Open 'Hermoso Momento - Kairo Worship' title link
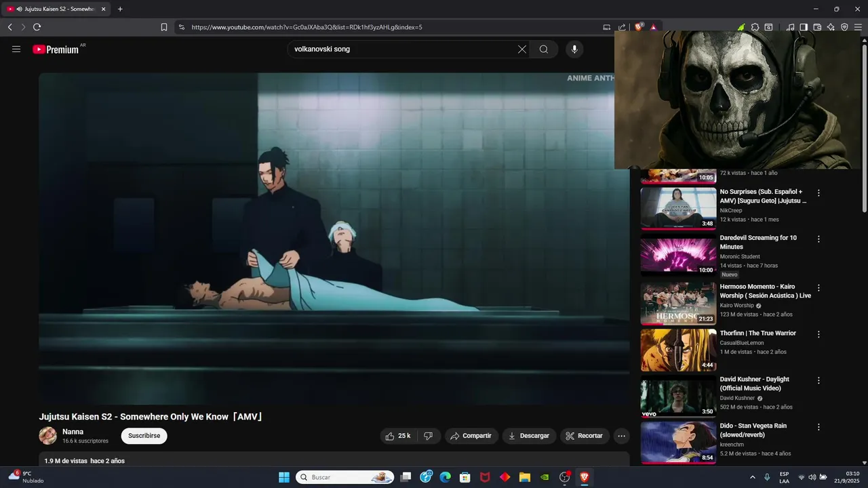This screenshot has height=488, width=868. point(765,291)
